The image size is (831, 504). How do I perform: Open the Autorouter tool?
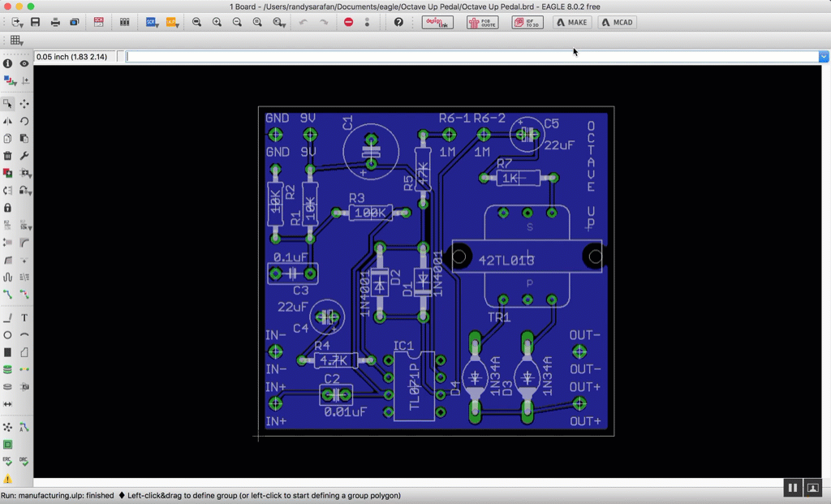tap(24, 427)
